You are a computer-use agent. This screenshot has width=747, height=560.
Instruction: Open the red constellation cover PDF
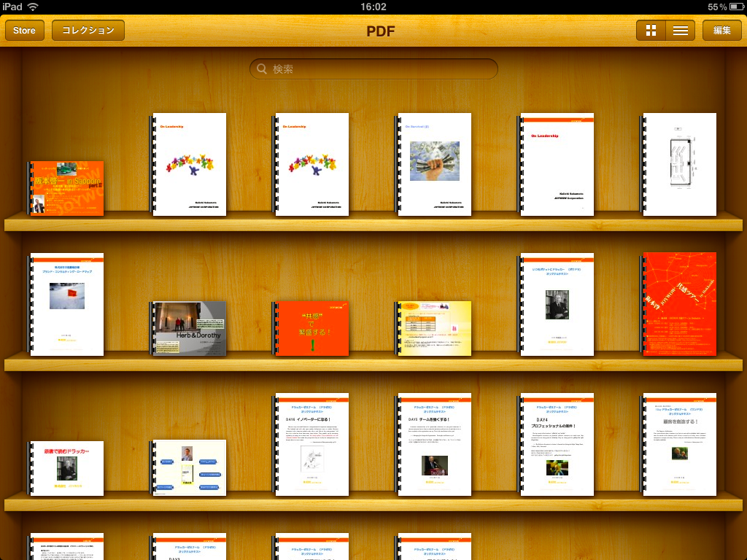pyautogui.click(x=679, y=303)
